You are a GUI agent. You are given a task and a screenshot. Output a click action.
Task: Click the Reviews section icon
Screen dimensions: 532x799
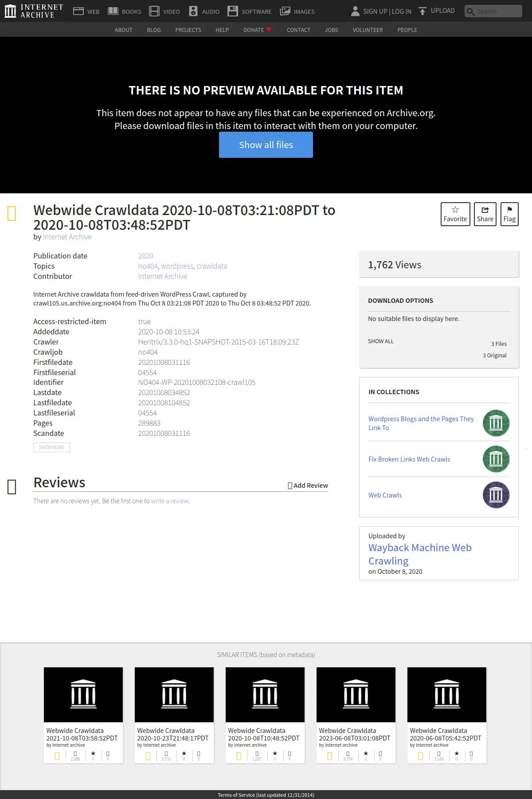(12, 487)
